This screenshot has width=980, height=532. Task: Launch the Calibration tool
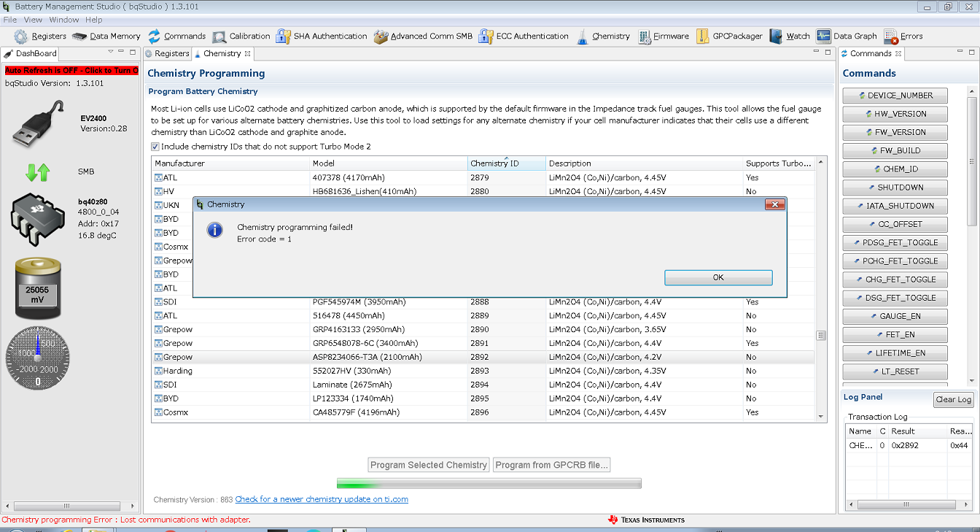pyautogui.click(x=241, y=36)
